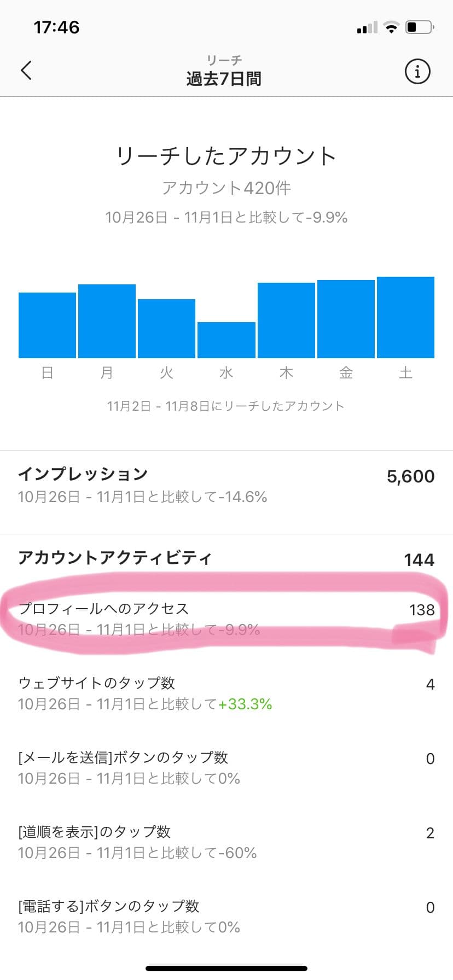
Task: Open the プロフィールへのアクセス row
Action: 226,619
